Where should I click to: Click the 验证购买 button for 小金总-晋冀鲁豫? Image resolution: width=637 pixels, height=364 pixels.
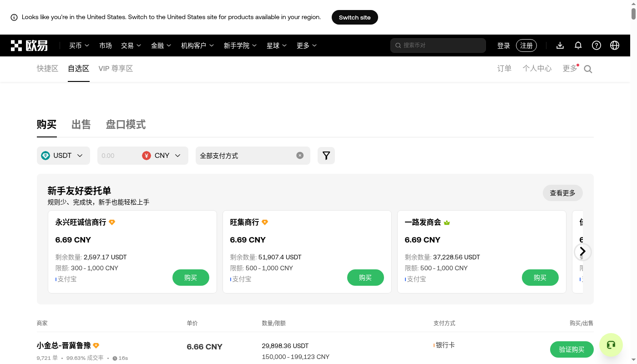572,349
